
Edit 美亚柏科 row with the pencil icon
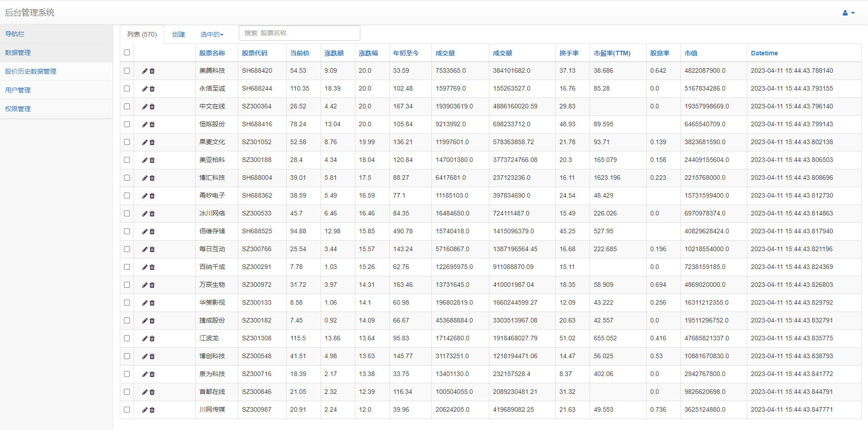coord(145,160)
